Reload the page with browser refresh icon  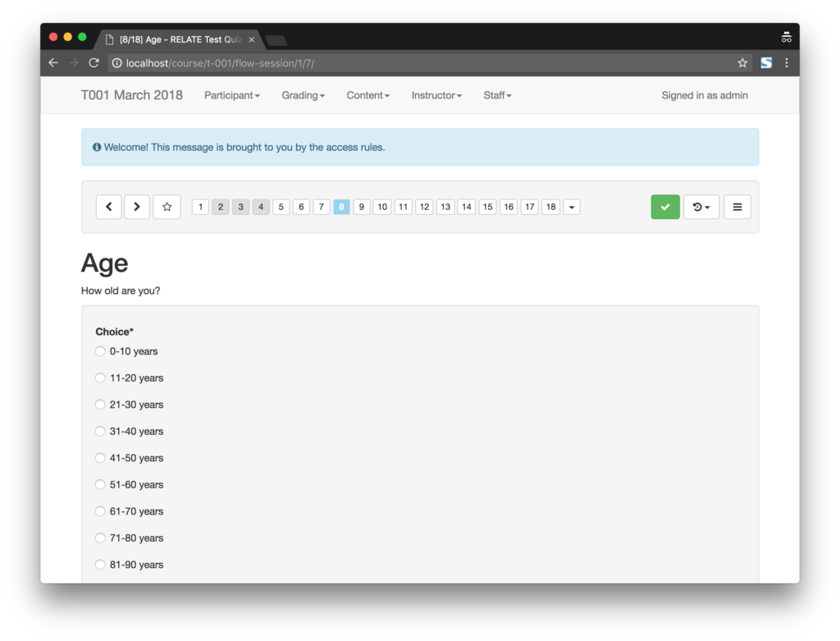click(x=94, y=62)
